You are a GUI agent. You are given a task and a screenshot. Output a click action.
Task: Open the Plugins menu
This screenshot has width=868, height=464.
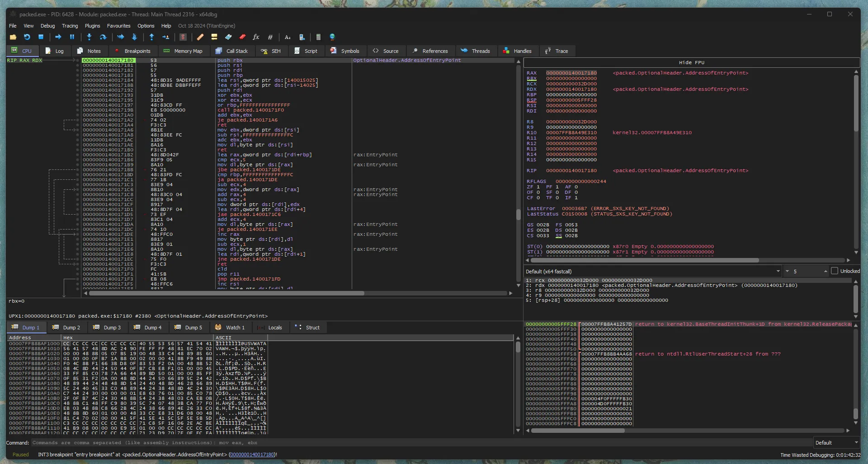tap(92, 26)
